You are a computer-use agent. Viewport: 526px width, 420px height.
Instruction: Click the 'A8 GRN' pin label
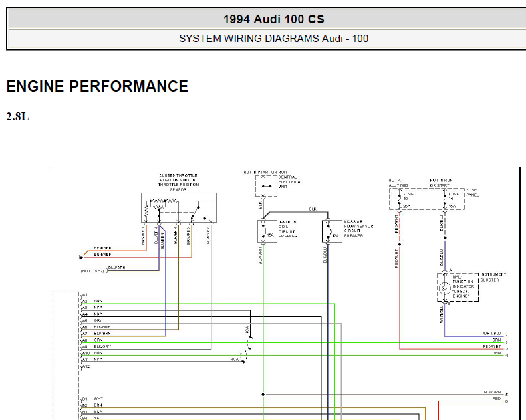tap(92, 340)
